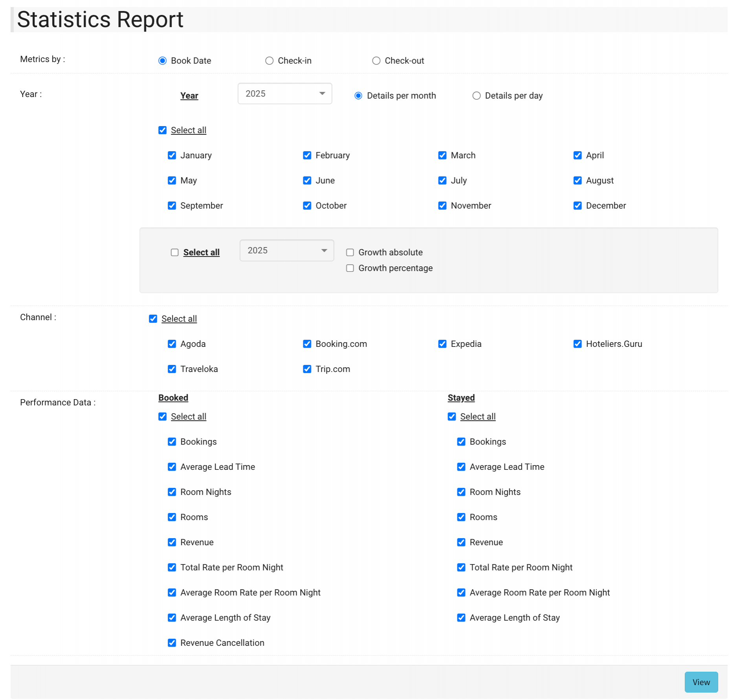Deselect the December checkbox
Viewport: 730px width, 700px height.
577,206
